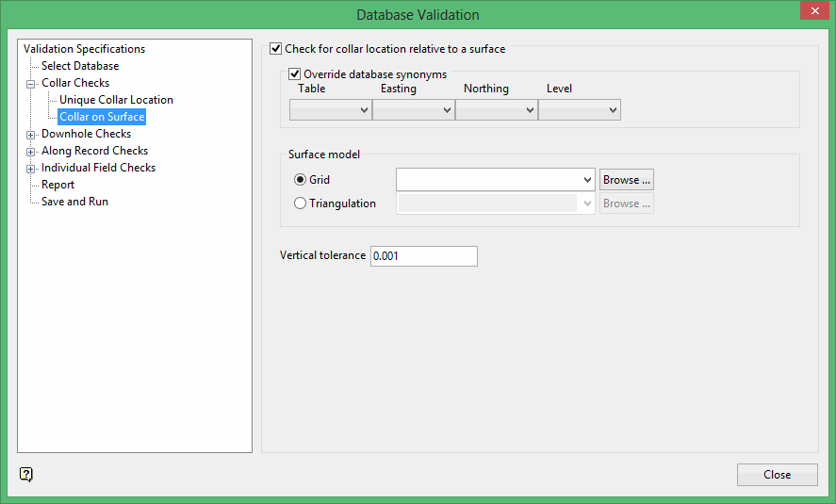836x504 pixels.
Task: Expand the Along Record Checks node
Action: pyautogui.click(x=30, y=152)
